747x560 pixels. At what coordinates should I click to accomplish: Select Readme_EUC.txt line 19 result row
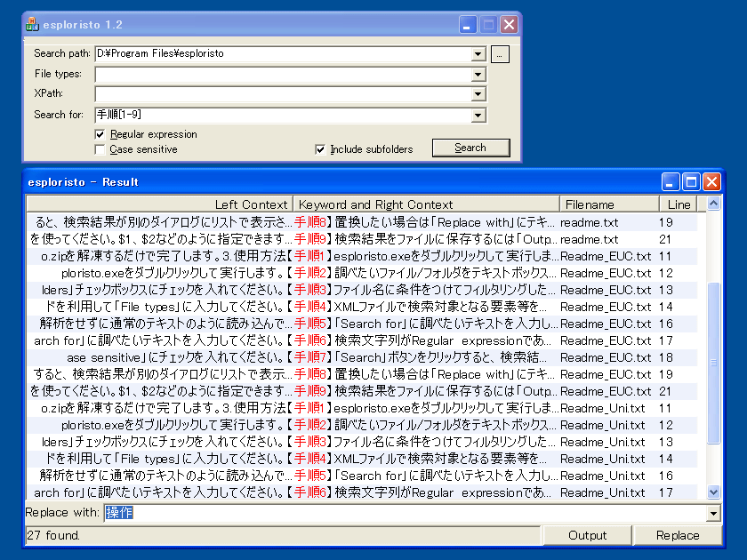click(362, 374)
